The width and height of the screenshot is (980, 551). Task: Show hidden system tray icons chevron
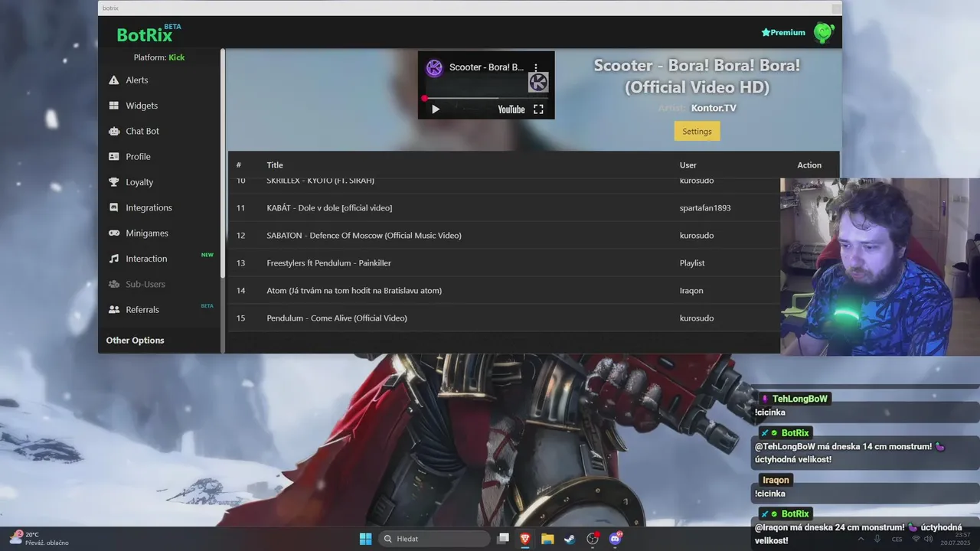click(861, 539)
